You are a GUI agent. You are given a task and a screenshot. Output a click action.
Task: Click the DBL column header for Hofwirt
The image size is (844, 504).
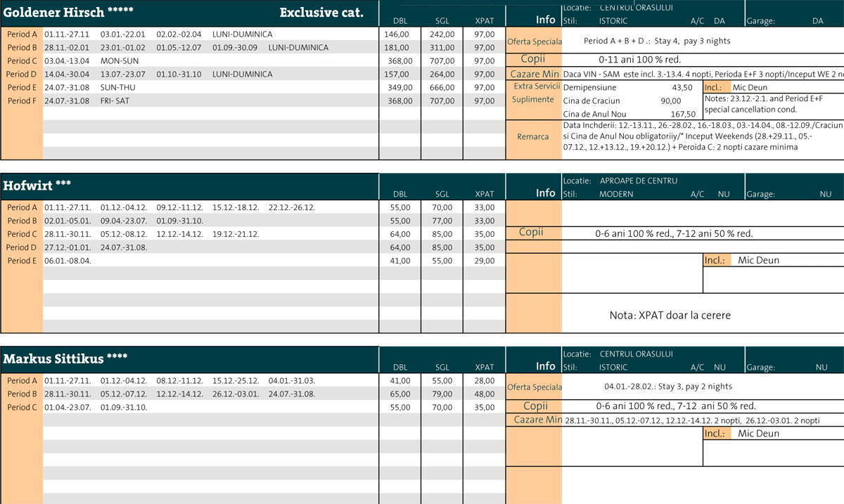(399, 194)
